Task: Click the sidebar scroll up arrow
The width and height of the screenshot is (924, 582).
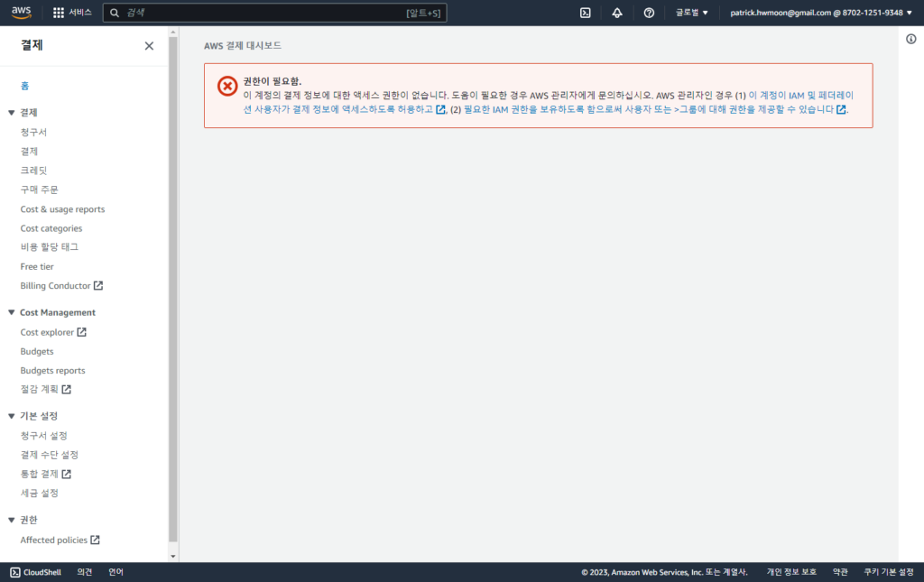Action: tap(173, 32)
